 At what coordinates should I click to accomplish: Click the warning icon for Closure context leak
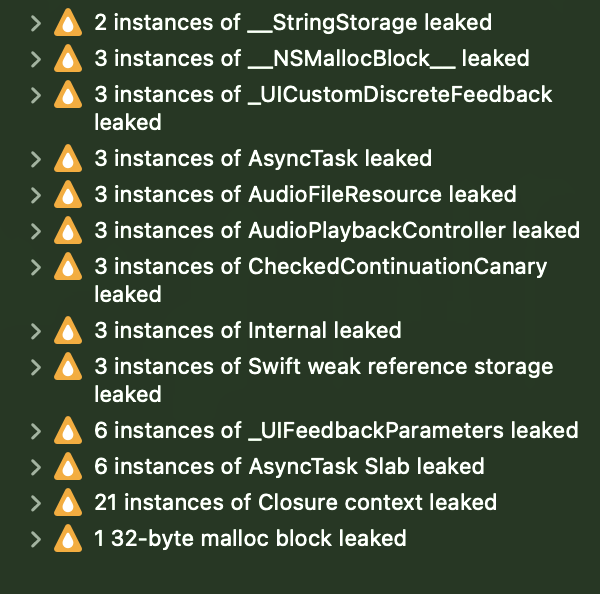pyautogui.click(x=67, y=503)
